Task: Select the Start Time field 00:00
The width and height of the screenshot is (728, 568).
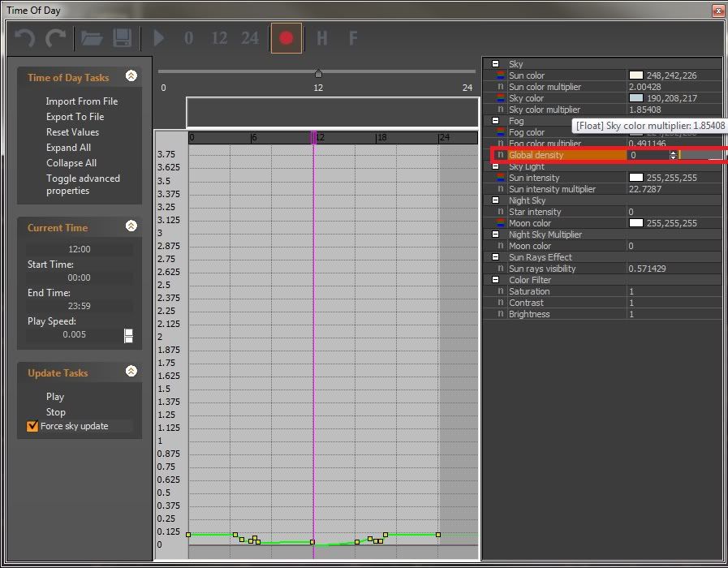Action: tap(79, 278)
